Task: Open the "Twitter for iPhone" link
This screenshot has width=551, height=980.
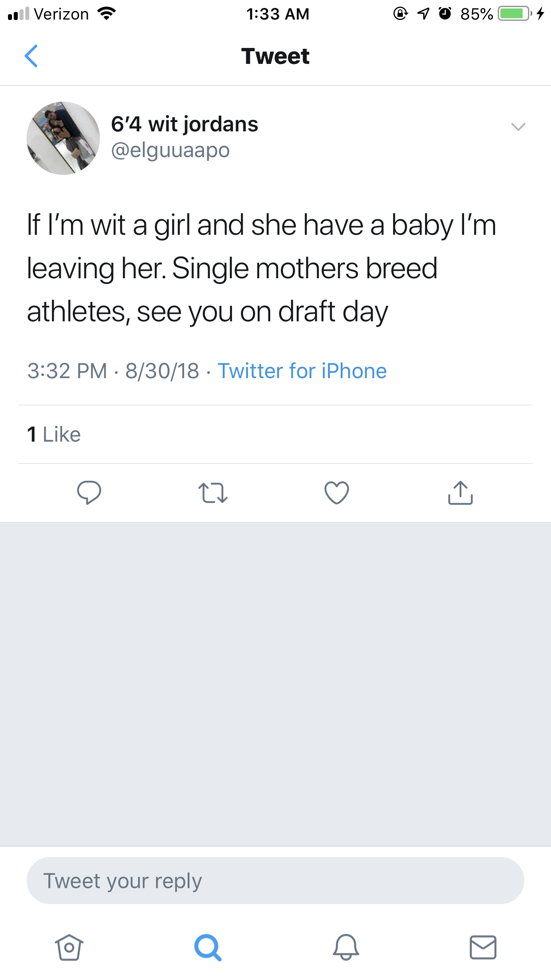Action: tap(302, 371)
